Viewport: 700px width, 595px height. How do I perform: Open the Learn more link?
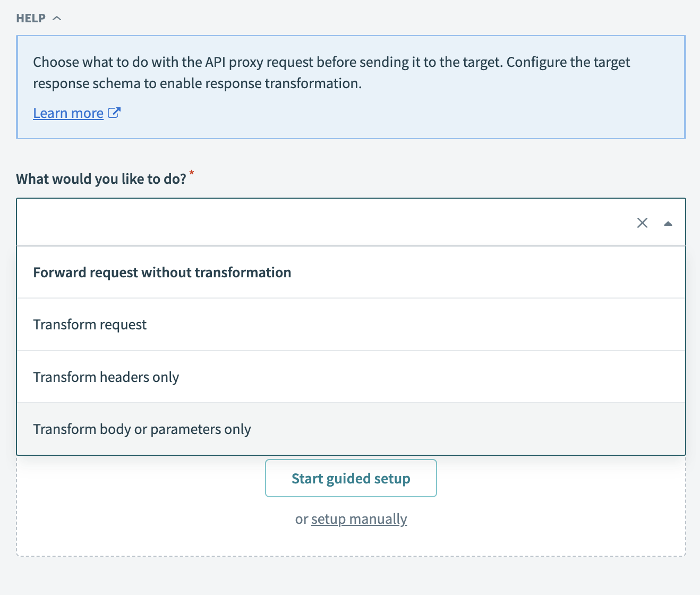click(68, 112)
